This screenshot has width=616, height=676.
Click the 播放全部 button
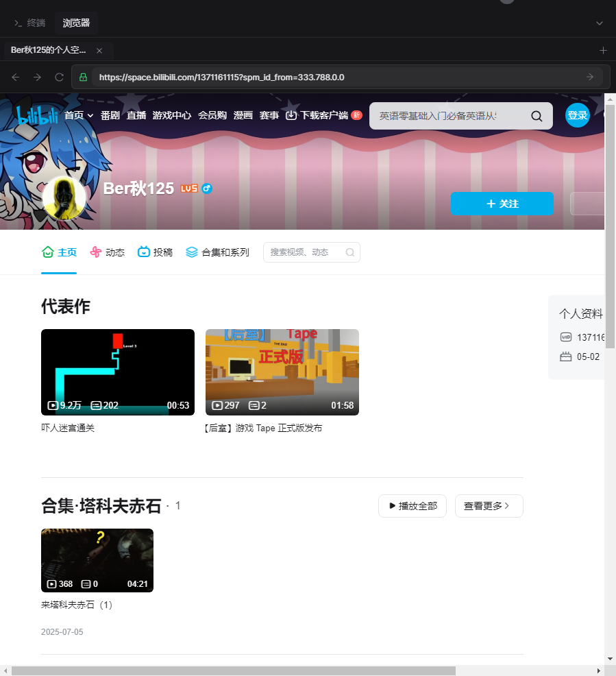[412, 506]
